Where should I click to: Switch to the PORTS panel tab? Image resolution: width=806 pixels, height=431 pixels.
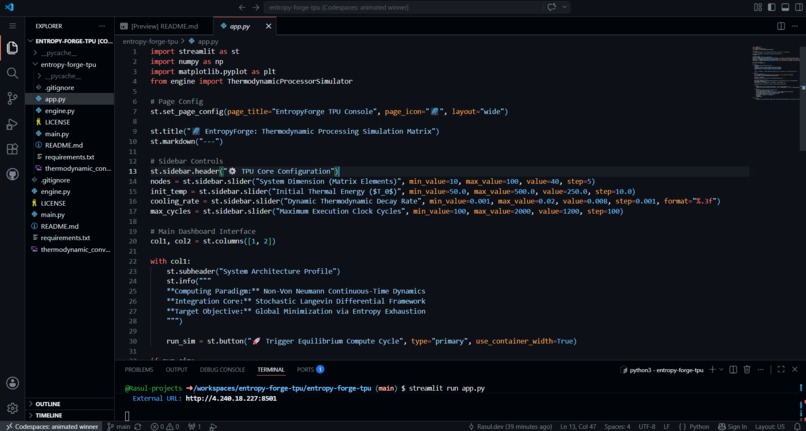310,370
